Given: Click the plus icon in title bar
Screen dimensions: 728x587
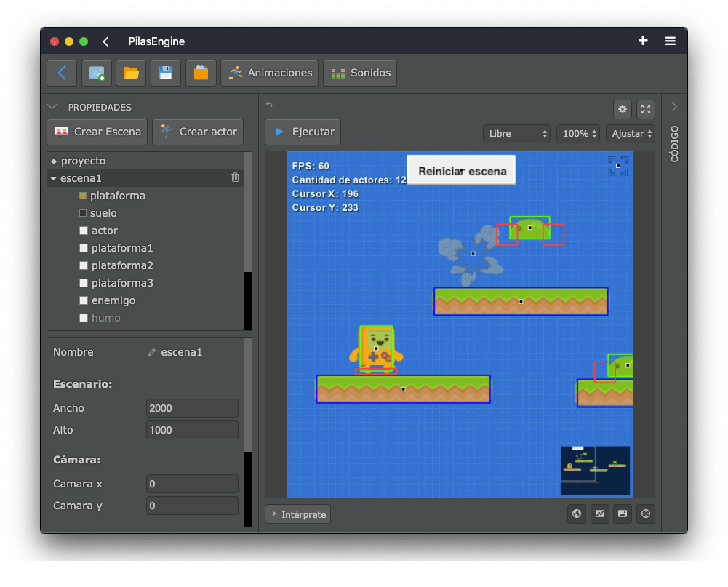Looking at the screenshot, I should pos(643,41).
